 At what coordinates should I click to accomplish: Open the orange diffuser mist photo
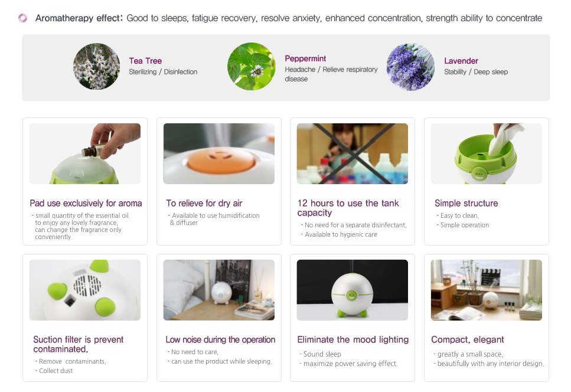(218, 153)
